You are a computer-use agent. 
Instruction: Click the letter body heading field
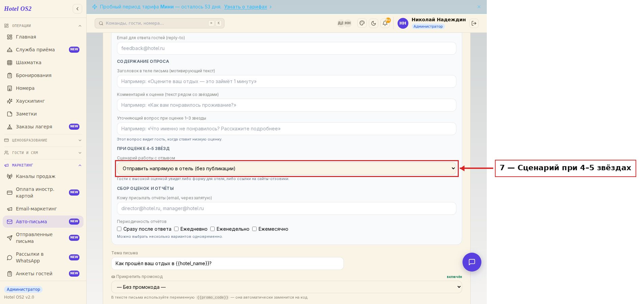[x=287, y=81]
